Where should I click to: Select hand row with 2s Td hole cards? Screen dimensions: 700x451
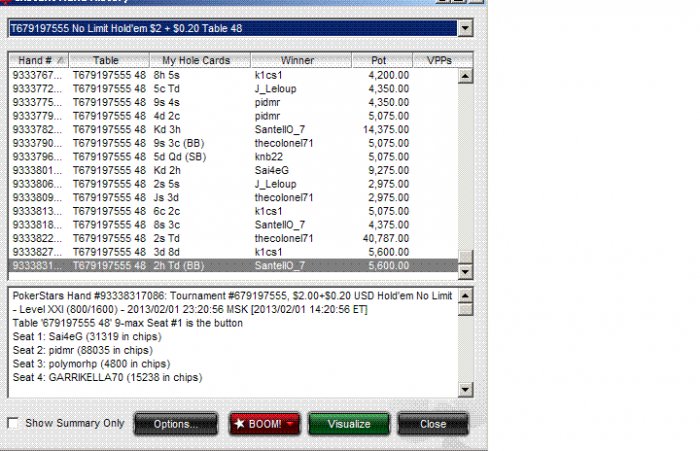pyautogui.click(x=233, y=238)
